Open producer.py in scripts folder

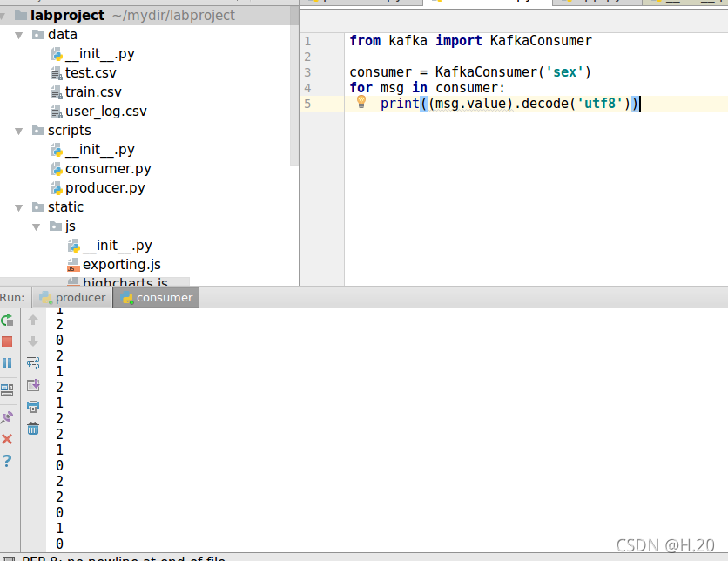tap(104, 187)
